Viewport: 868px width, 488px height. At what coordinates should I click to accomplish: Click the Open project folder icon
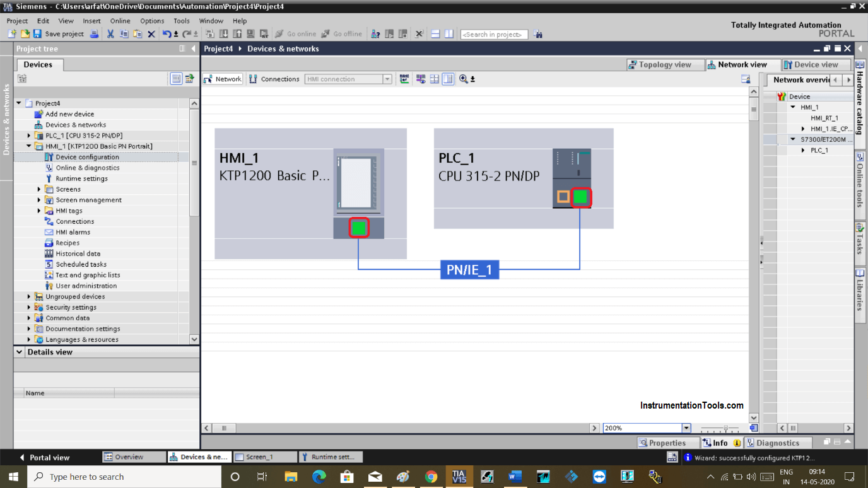pos(25,34)
